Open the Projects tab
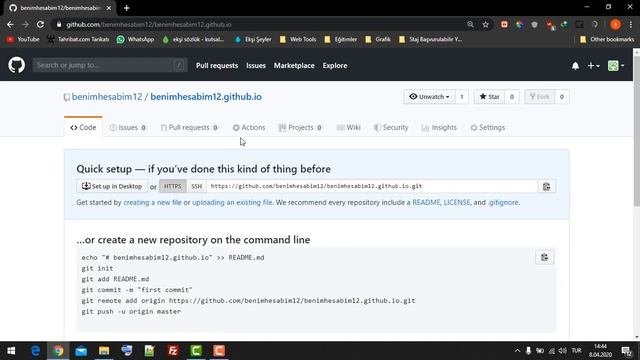This screenshot has width=640, height=360. pyautogui.click(x=300, y=127)
